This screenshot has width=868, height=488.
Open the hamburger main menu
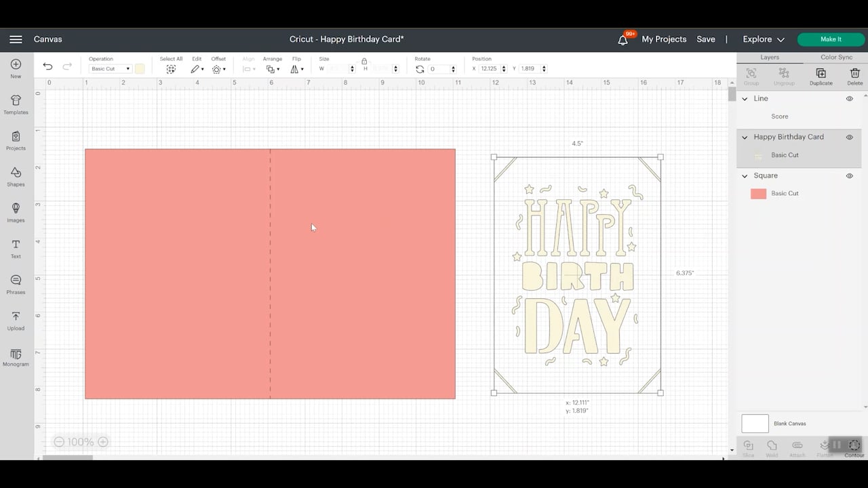(x=16, y=39)
